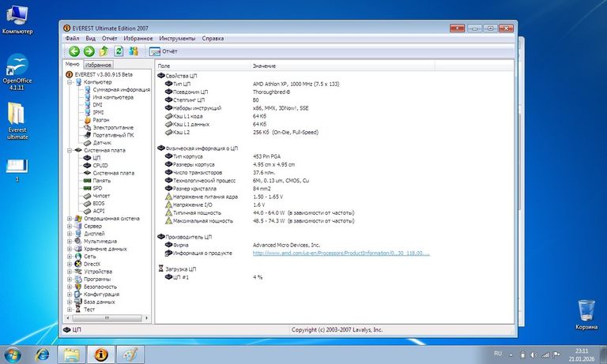Expand the DirectX node
Image resolution: width=607 pixels, height=364 pixels.
click(70, 264)
